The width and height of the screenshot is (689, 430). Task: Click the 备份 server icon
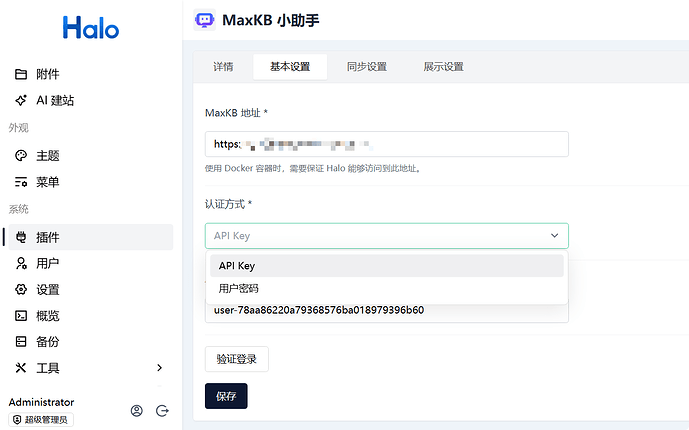pyautogui.click(x=21, y=342)
